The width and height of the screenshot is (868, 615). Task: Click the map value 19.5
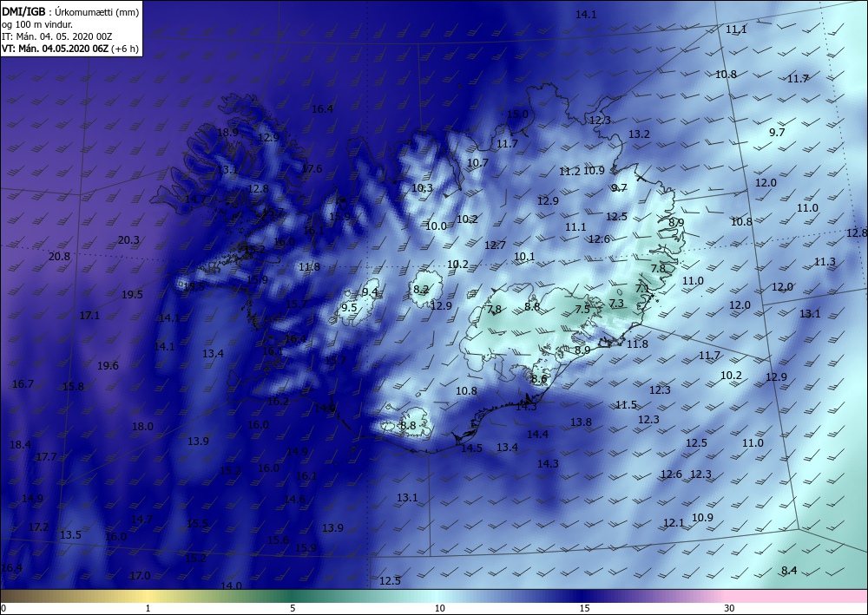[132, 295]
